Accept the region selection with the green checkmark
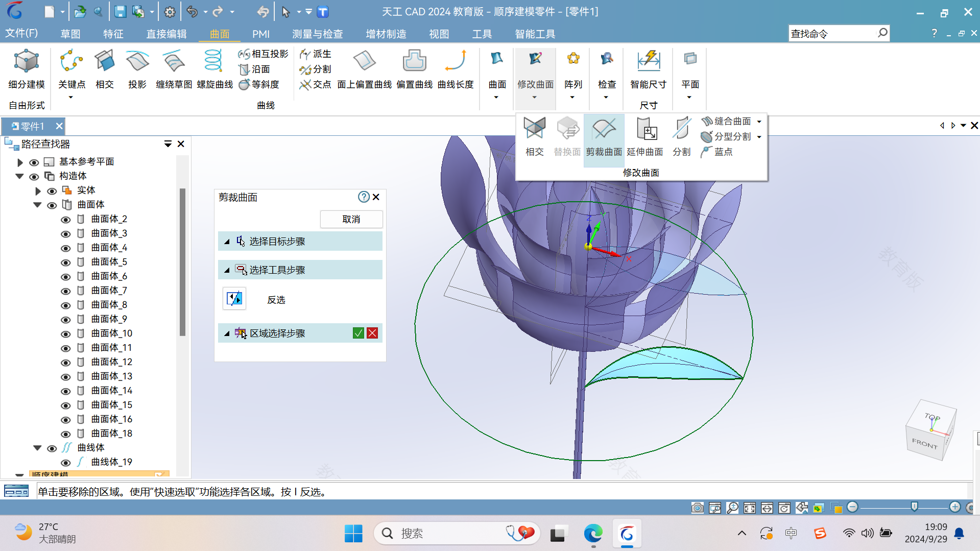 358,333
